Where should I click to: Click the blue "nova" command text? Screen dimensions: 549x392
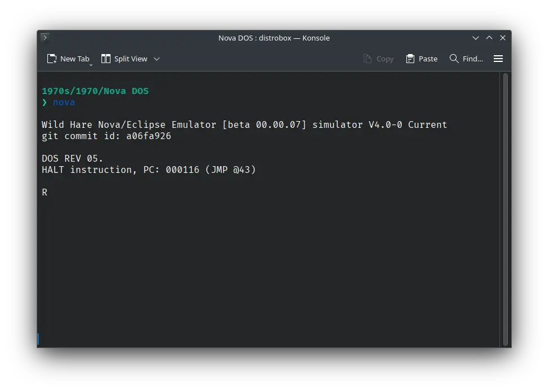point(64,102)
